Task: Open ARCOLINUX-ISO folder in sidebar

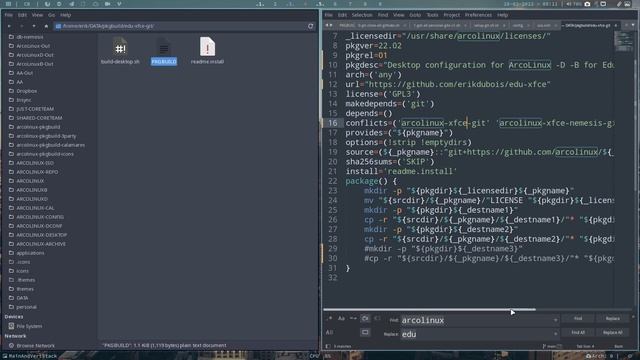Action: (35, 163)
